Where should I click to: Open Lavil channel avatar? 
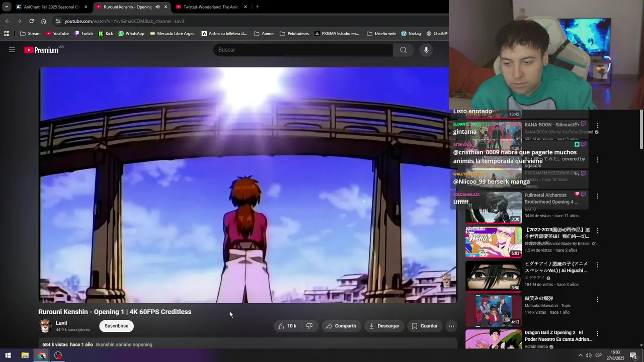(45, 326)
